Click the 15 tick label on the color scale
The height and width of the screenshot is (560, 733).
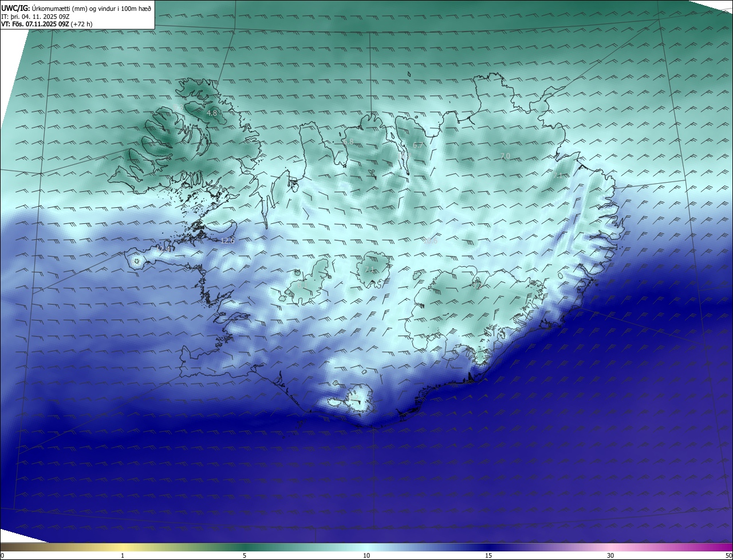coord(488,555)
